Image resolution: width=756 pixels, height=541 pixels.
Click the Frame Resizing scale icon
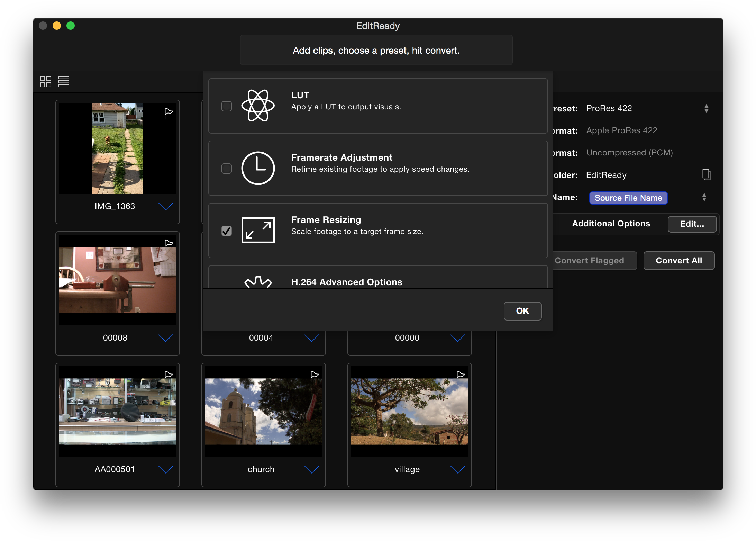(x=257, y=230)
